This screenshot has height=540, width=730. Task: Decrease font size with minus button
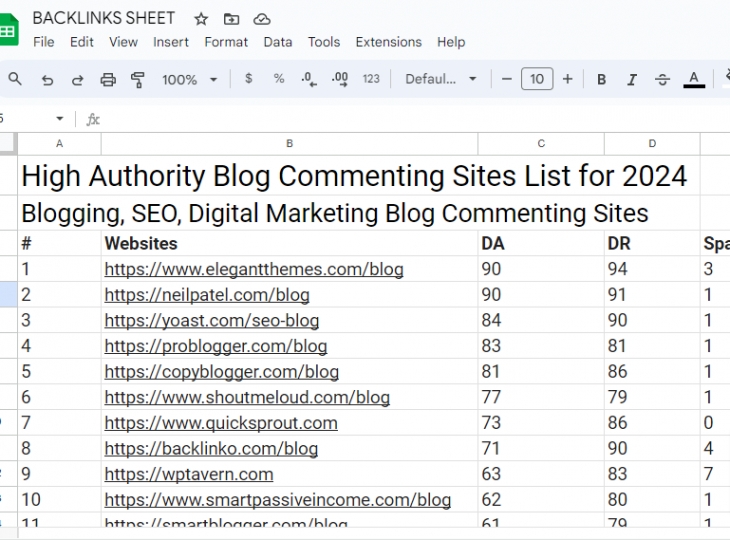[507, 79]
